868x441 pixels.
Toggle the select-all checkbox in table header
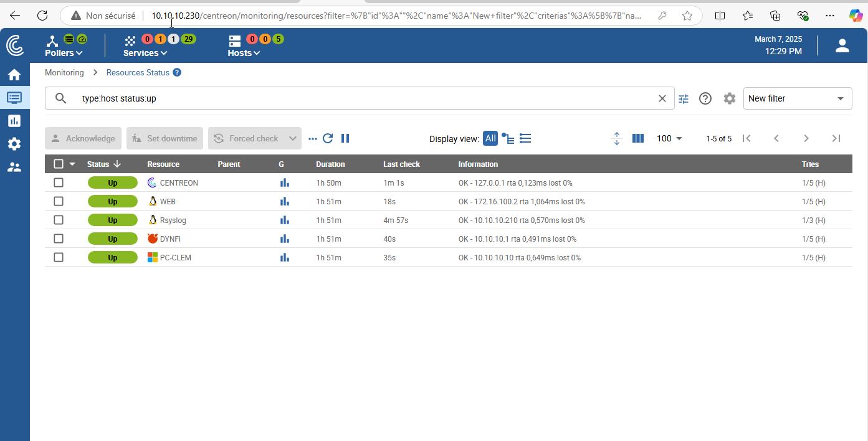59,164
